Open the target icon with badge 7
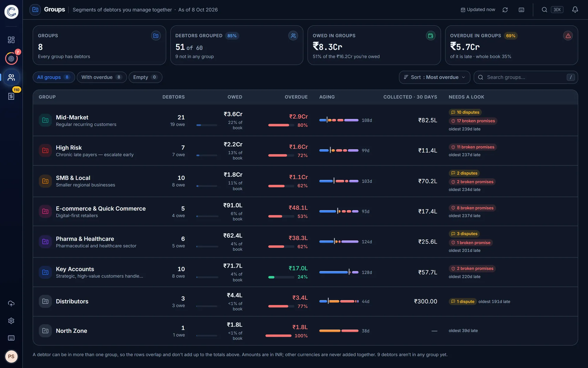The width and height of the screenshot is (588, 368). [x=11, y=59]
